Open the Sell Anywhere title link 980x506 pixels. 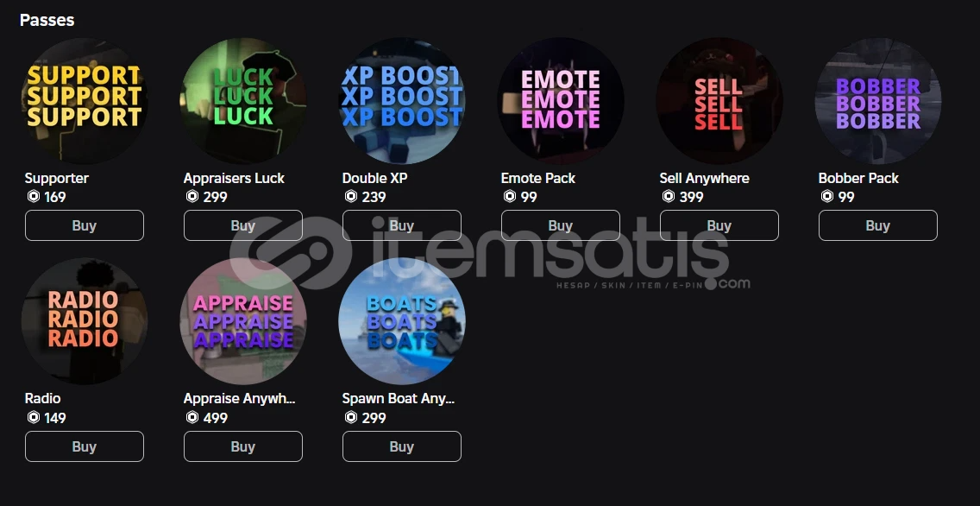coord(704,178)
